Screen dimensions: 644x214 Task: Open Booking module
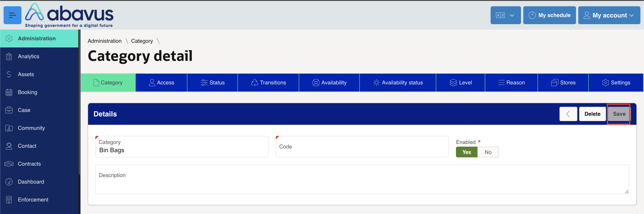[39, 92]
